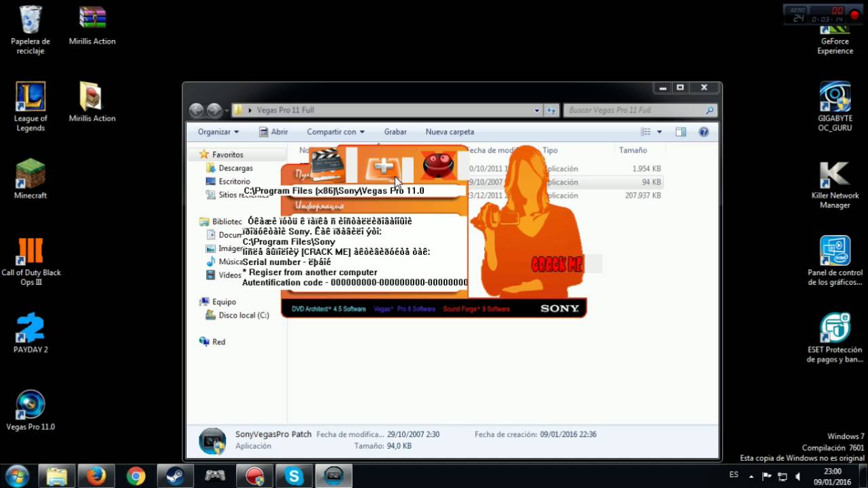The width and height of the screenshot is (868, 488).
Task: Select Red in navigation pane
Action: 218,342
